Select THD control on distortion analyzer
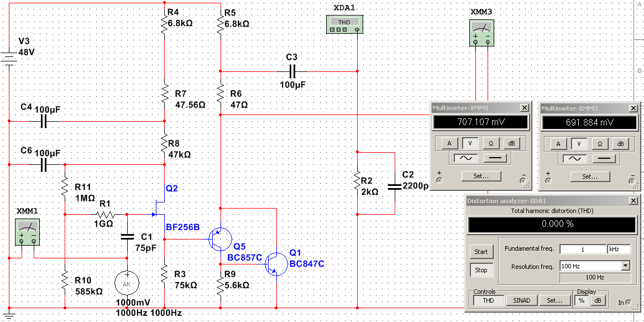Image resolution: width=644 pixels, height=322 pixels. (488, 300)
